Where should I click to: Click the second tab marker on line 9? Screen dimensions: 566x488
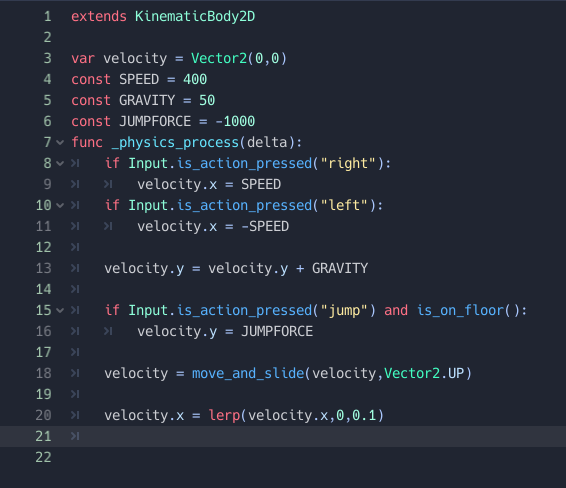tap(108, 184)
